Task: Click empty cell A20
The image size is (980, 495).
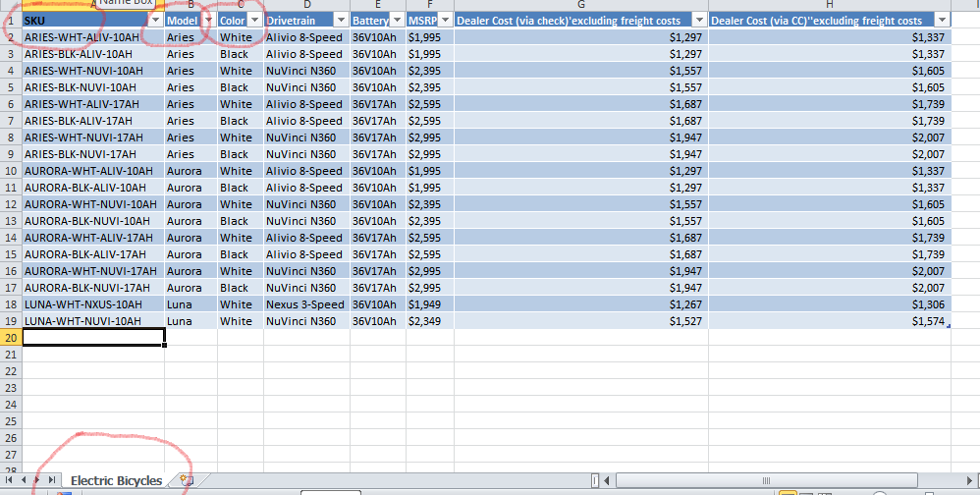Action: coord(93,338)
